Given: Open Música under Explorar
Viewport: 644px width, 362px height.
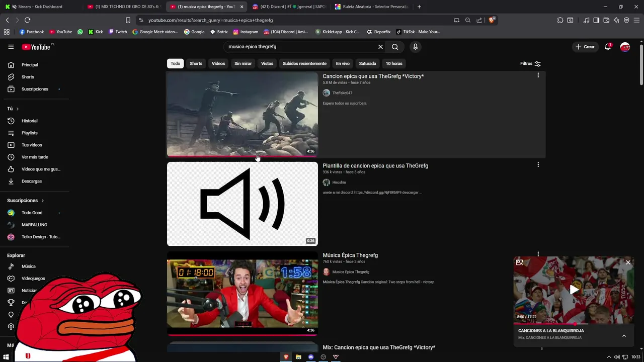Looking at the screenshot, I should tap(34, 266).
